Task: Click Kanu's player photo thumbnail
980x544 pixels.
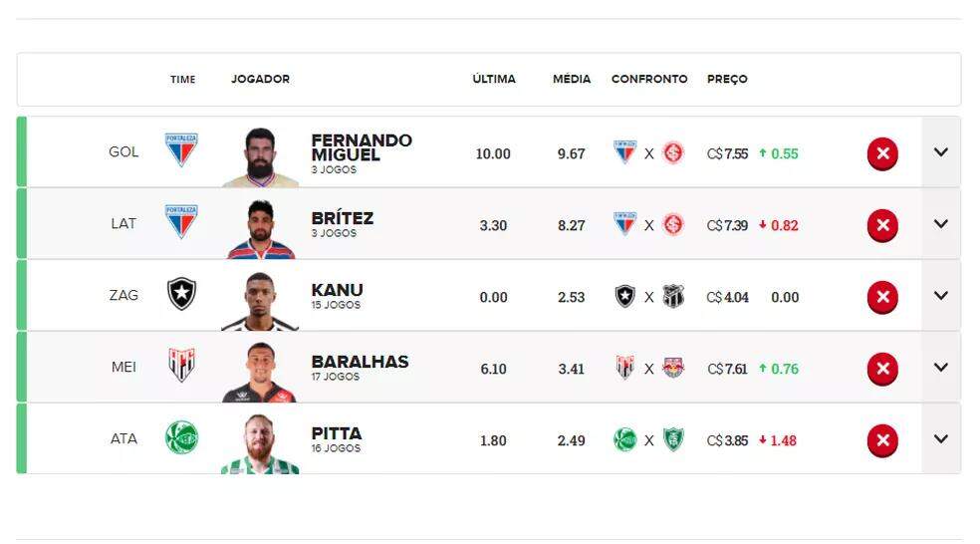Action: [x=260, y=300]
